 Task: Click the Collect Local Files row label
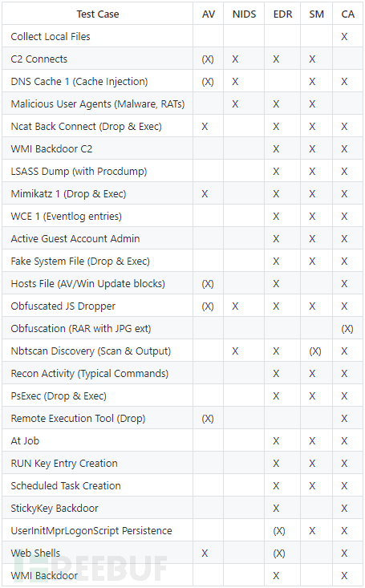[51, 36]
